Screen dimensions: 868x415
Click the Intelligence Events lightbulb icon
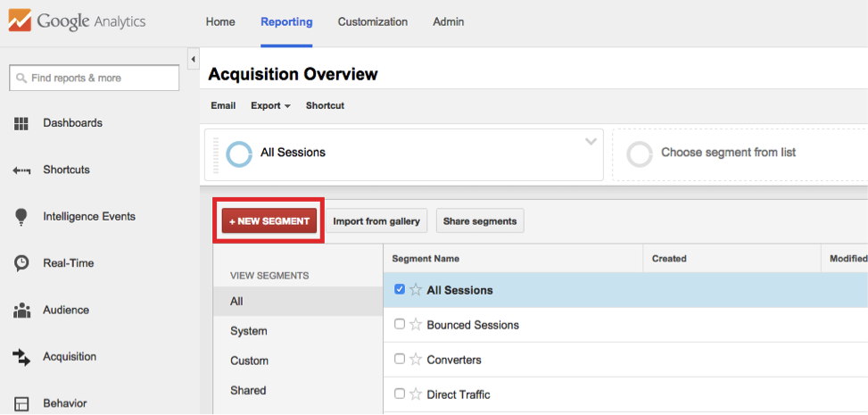tap(21, 217)
